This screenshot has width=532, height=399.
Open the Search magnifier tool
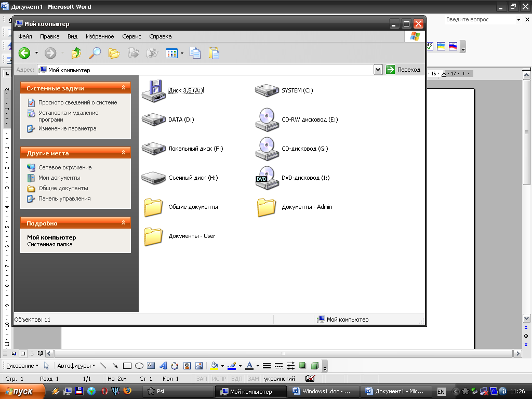click(x=95, y=53)
